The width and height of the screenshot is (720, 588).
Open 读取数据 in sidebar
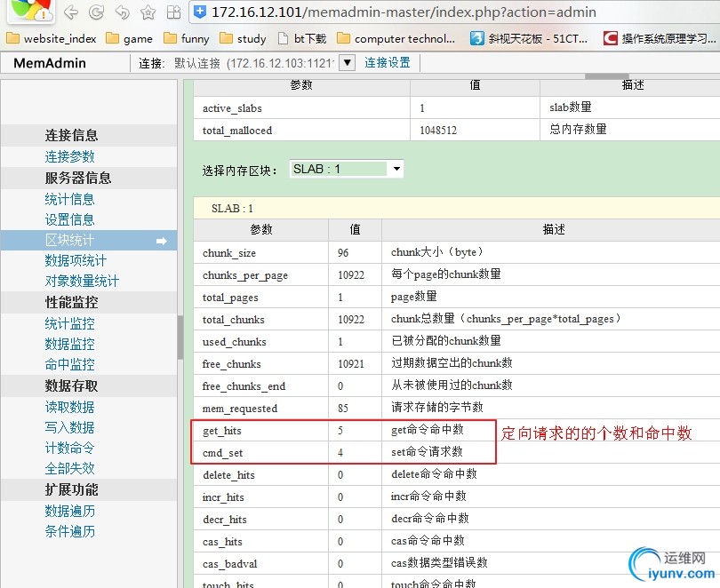[70, 408]
